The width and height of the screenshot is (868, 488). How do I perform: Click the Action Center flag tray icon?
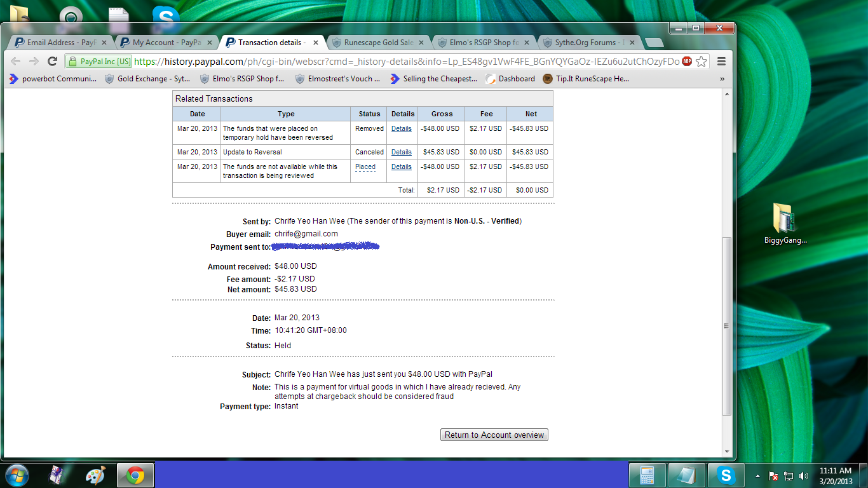(773, 475)
